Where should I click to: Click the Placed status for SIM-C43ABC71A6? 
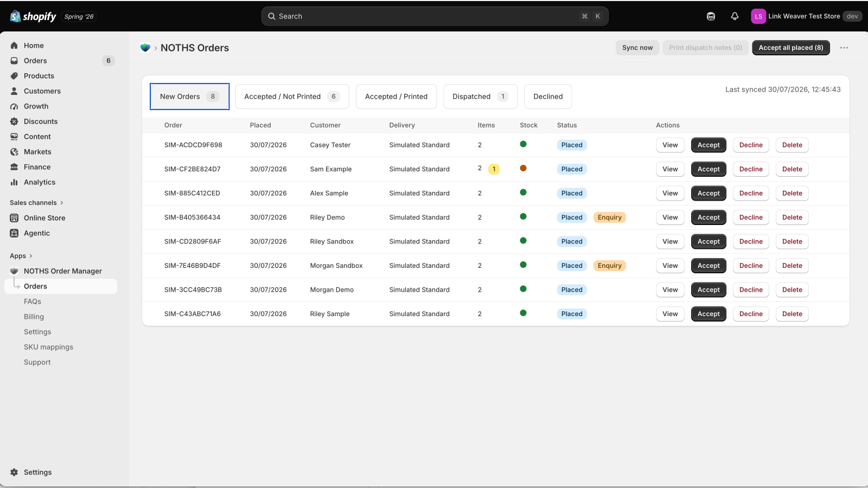(572, 314)
